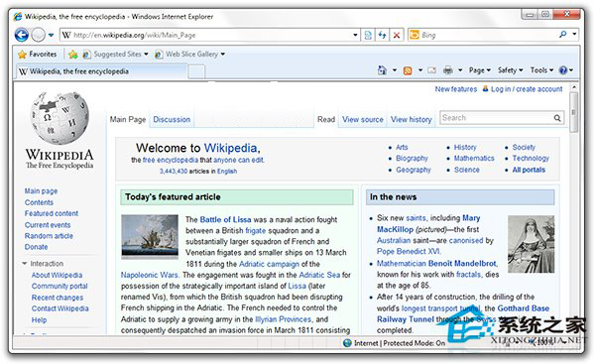Open the Home button dropdown arrow
Image resolution: width=595 pixels, height=364 pixels.
click(395, 70)
